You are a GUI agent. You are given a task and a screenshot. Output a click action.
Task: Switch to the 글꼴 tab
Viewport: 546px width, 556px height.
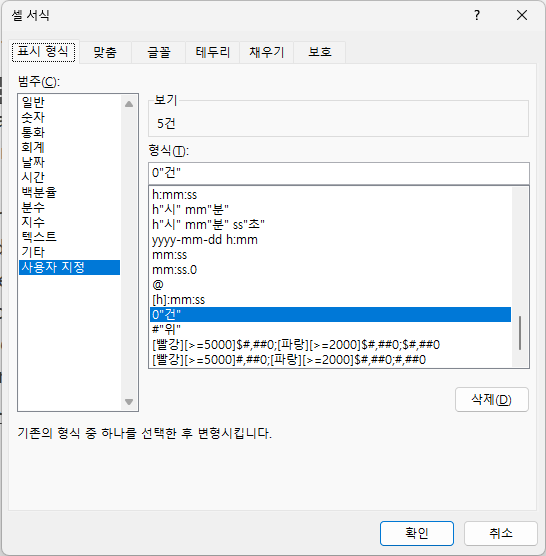tap(158, 52)
